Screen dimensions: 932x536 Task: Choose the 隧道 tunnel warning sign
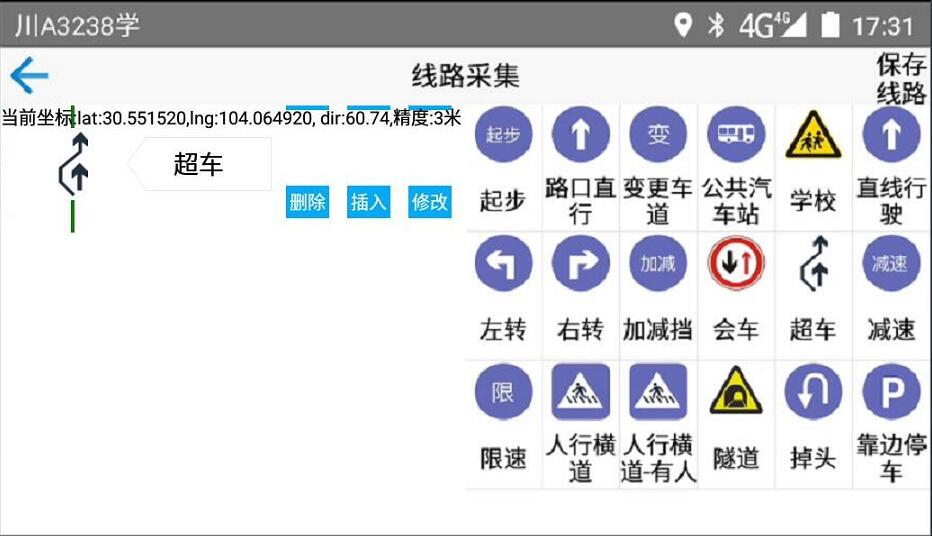[x=736, y=392]
